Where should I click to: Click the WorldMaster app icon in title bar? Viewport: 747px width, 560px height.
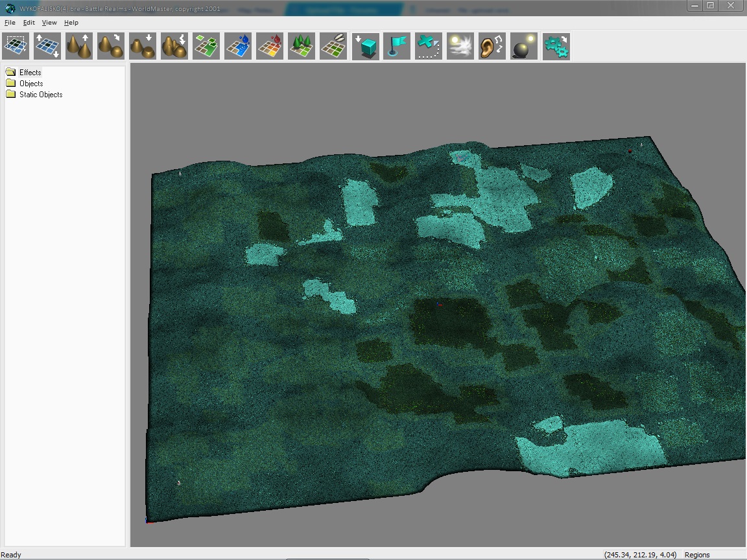[x=10, y=8]
